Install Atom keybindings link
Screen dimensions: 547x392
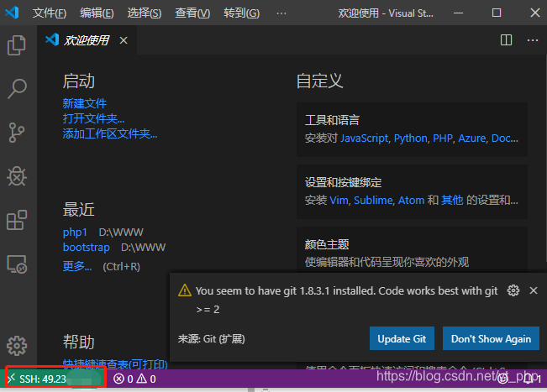411,201
